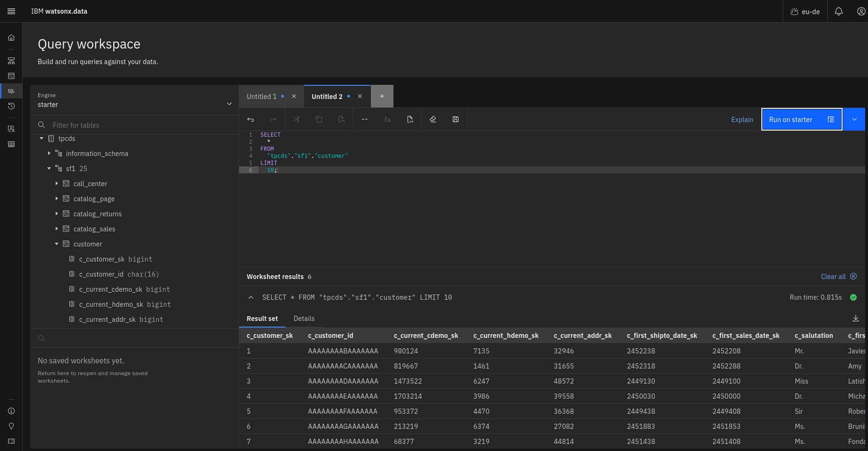Click the IBM watsonx.data title

pos(59,11)
